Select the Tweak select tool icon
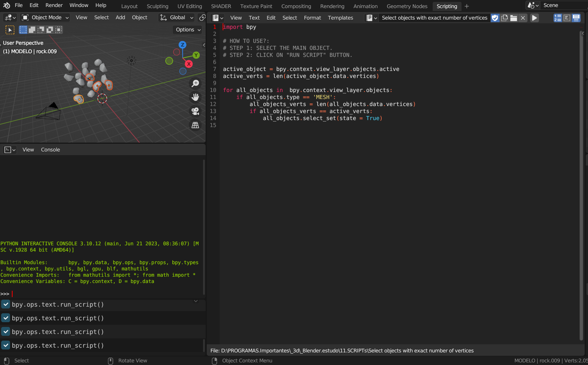Image resolution: width=588 pixels, height=365 pixels. [x=10, y=30]
